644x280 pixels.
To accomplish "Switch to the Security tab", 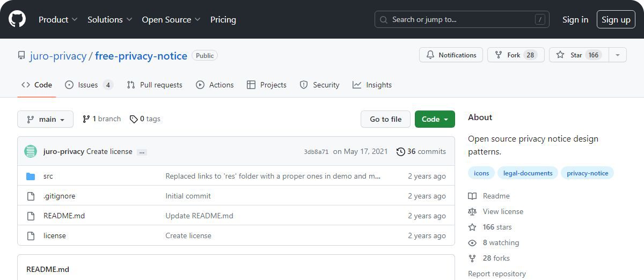I will (319, 85).
